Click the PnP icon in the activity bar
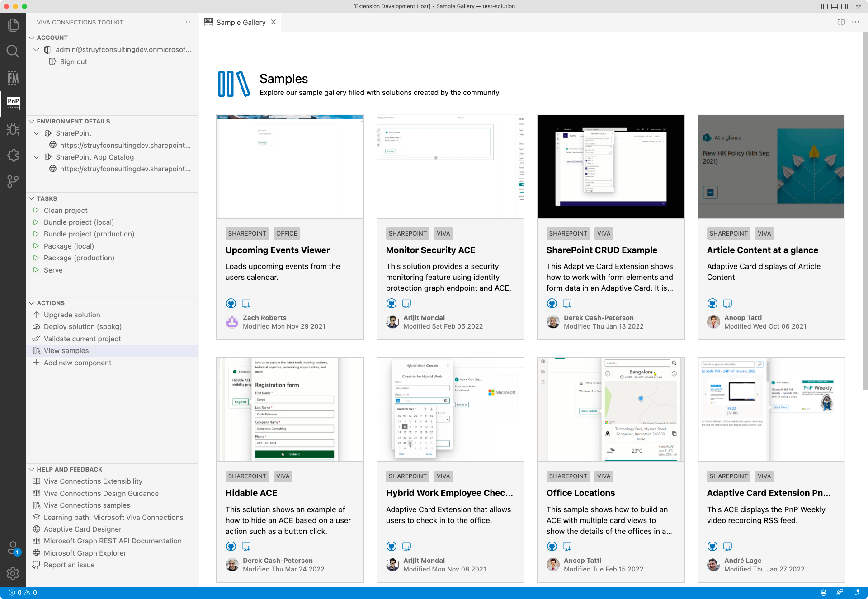This screenshot has width=868, height=599. tap(14, 104)
